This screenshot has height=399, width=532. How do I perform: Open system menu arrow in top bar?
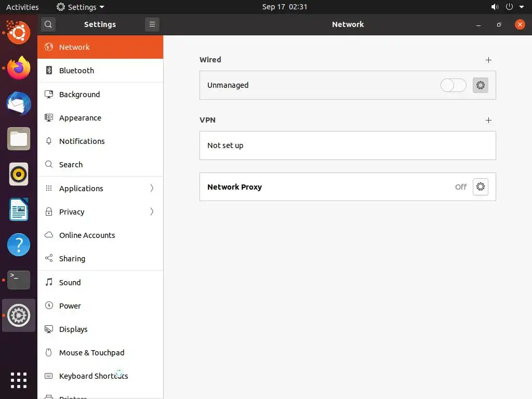pyautogui.click(x=522, y=7)
